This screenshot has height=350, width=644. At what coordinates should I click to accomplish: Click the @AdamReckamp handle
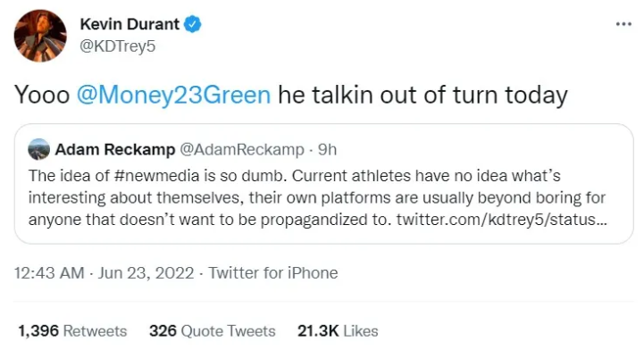(242, 150)
